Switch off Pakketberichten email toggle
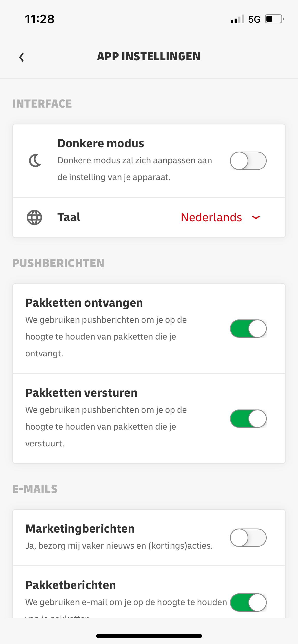Screen dimensions: 298x644 click(x=248, y=602)
